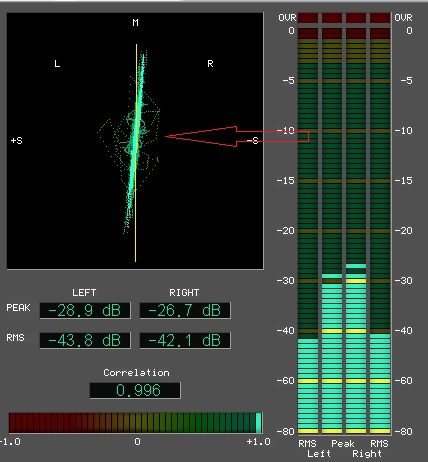
Task: Click the right RMS OVR clip indicator
Action: pos(380,18)
